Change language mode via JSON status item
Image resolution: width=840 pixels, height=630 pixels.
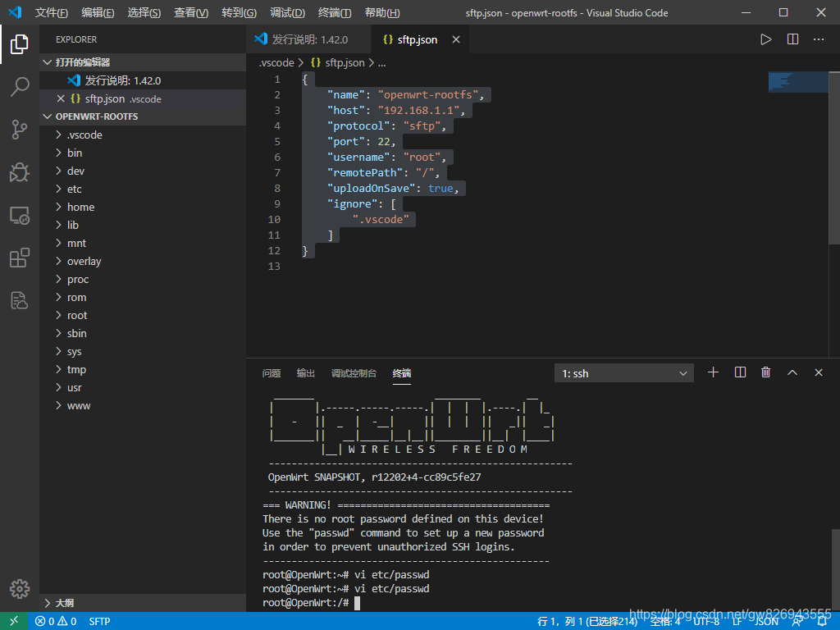pos(766,622)
